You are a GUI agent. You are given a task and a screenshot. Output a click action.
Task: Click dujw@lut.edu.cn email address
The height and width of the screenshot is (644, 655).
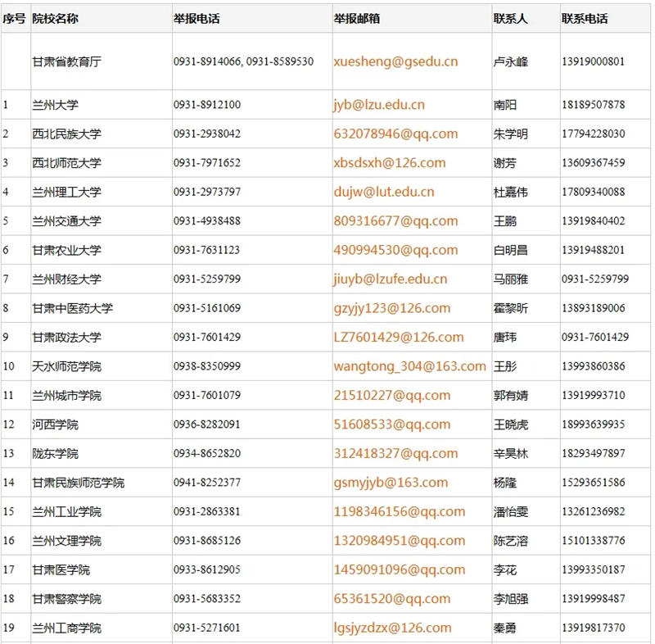click(384, 192)
